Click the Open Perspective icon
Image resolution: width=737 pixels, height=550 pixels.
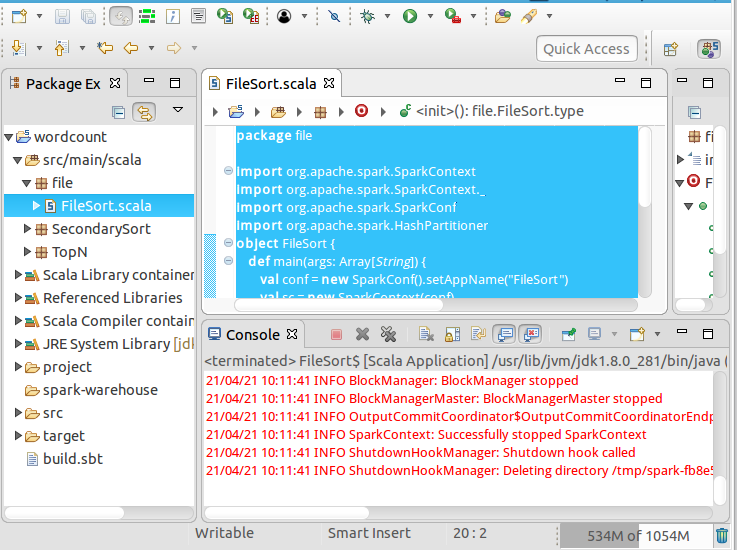pyautogui.click(x=671, y=49)
